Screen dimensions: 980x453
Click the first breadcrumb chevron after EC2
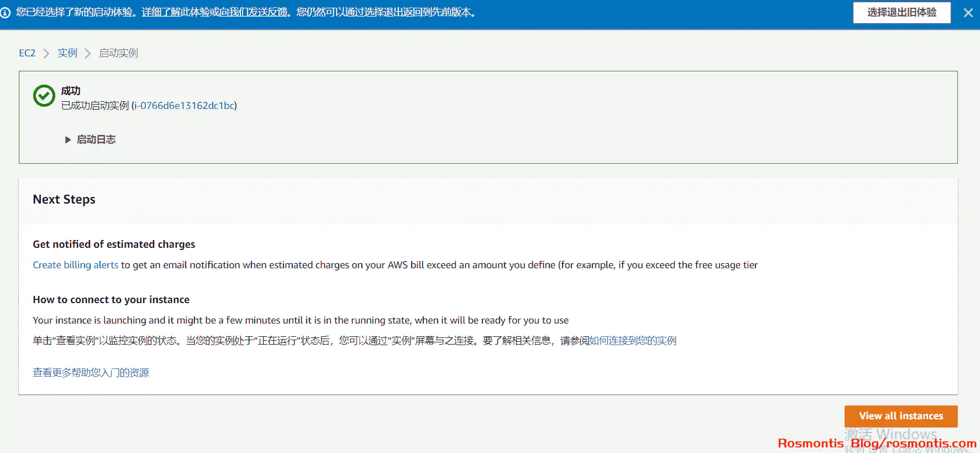pyautogui.click(x=46, y=54)
